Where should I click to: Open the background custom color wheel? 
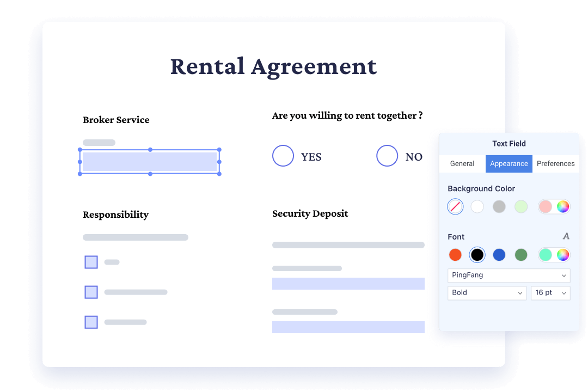pos(563,207)
